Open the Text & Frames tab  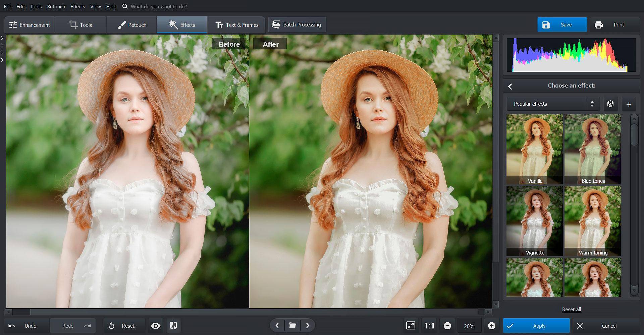tap(236, 25)
